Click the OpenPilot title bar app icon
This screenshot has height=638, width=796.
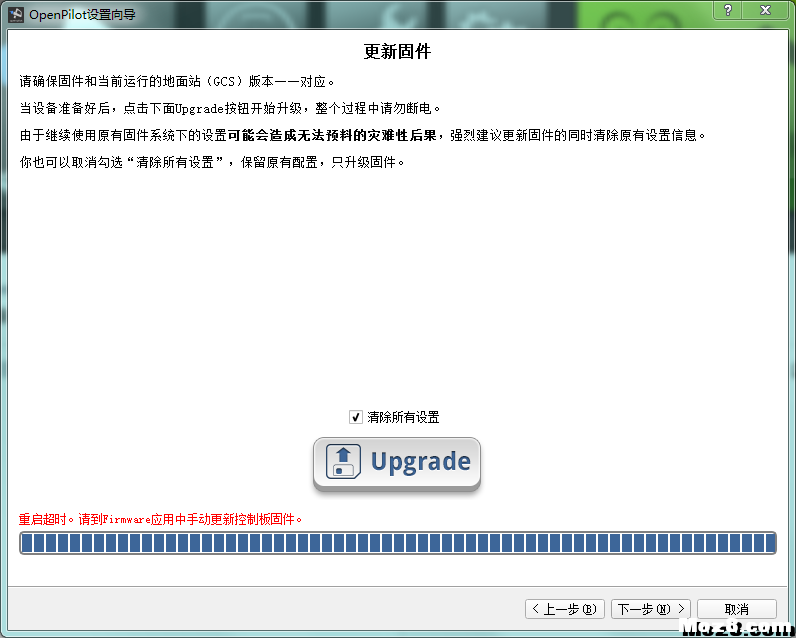(16, 15)
